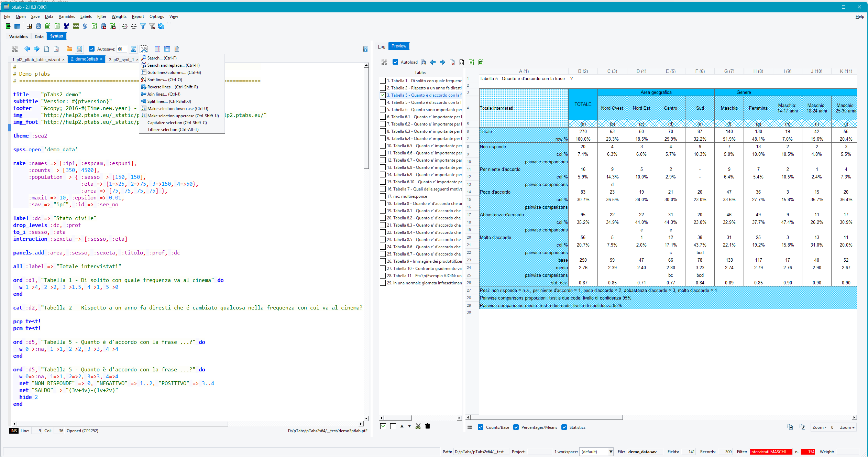Check the box for mc: multiresponse table

[x=383, y=196]
